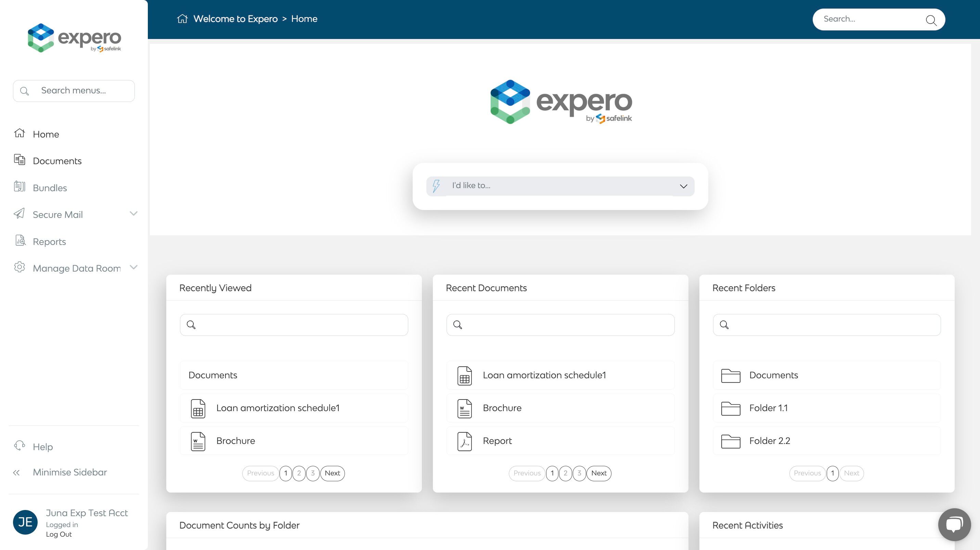Click the Bundles sidebar icon

(20, 187)
